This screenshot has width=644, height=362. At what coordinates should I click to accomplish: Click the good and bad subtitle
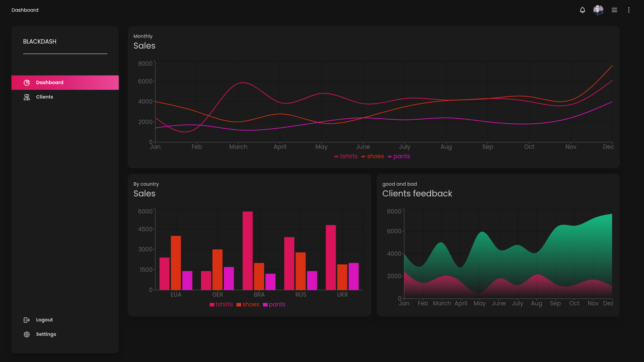[x=399, y=184]
